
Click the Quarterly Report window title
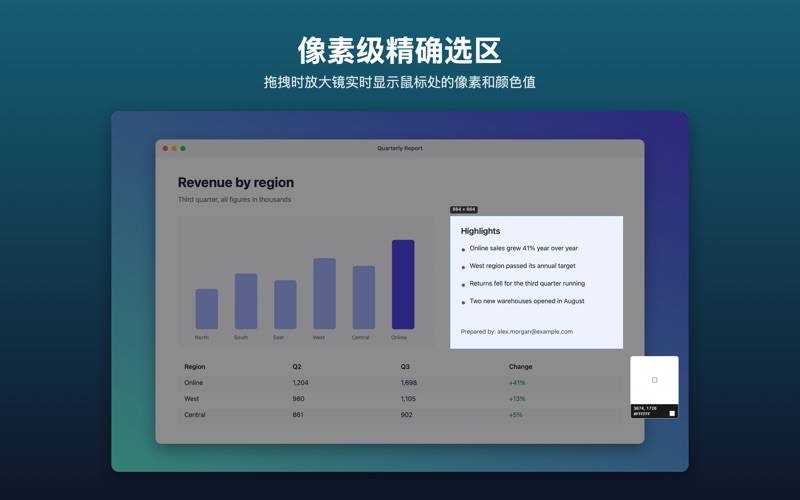point(400,148)
